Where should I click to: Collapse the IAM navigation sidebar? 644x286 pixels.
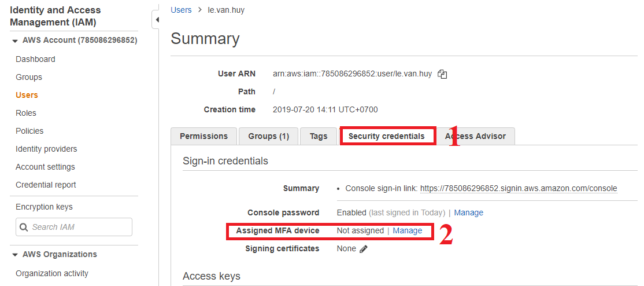pyautogui.click(x=156, y=20)
